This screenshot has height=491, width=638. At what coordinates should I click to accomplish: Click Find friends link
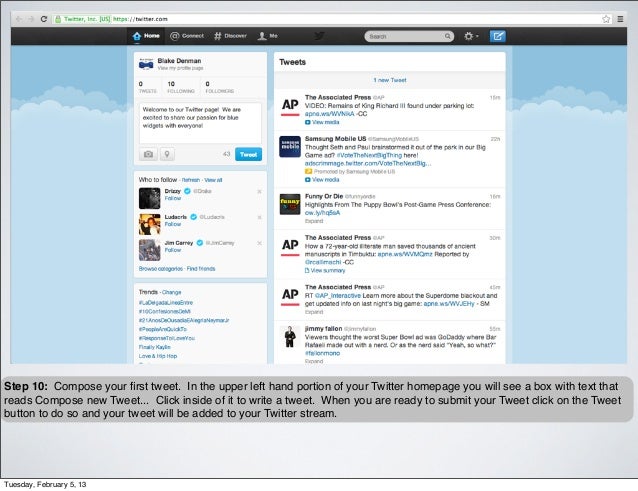201,268
